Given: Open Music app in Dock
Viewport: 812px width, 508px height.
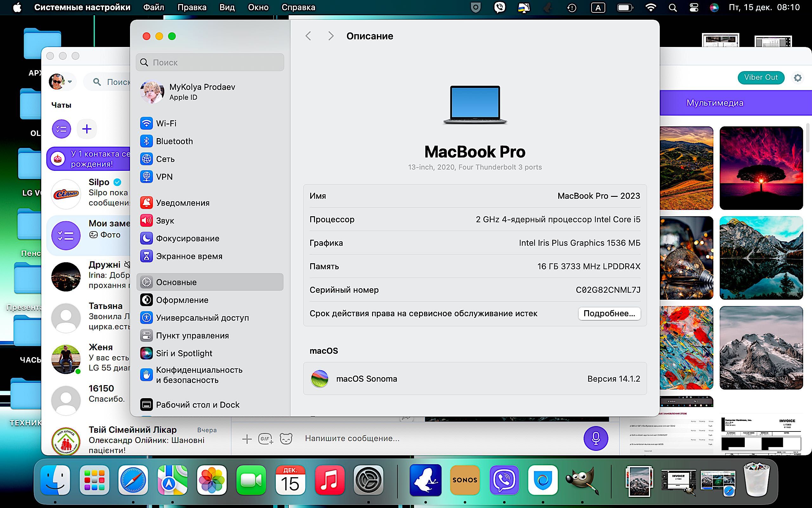Looking at the screenshot, I should [330, 480].
